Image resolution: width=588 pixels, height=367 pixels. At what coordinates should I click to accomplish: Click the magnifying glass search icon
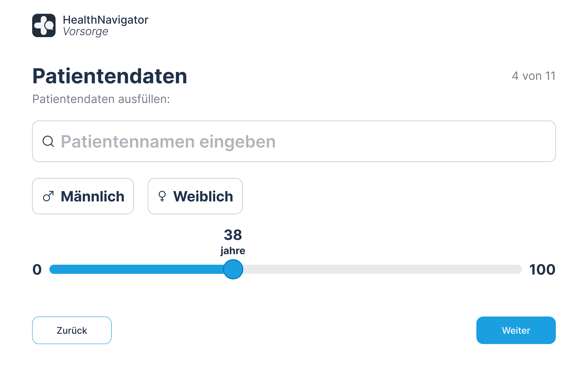(x=48, y=141)
